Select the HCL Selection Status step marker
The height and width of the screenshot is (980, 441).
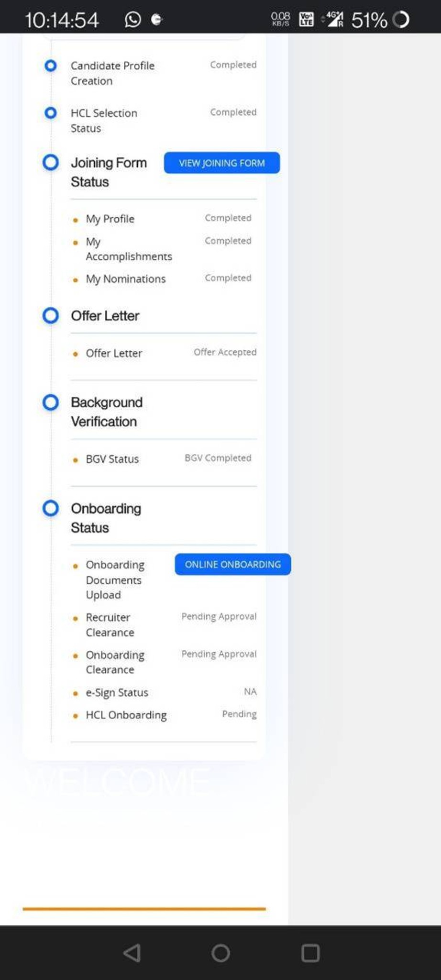pos(51,113)
